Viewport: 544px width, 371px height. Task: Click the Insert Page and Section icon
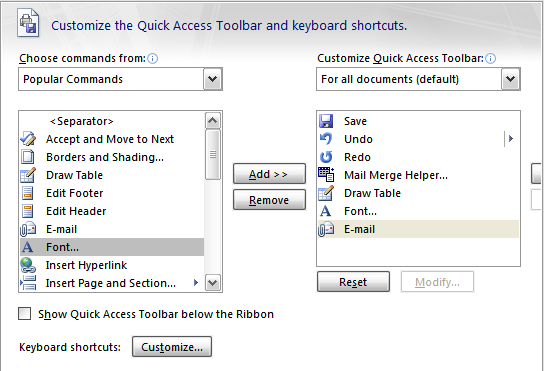coord(28,283)
